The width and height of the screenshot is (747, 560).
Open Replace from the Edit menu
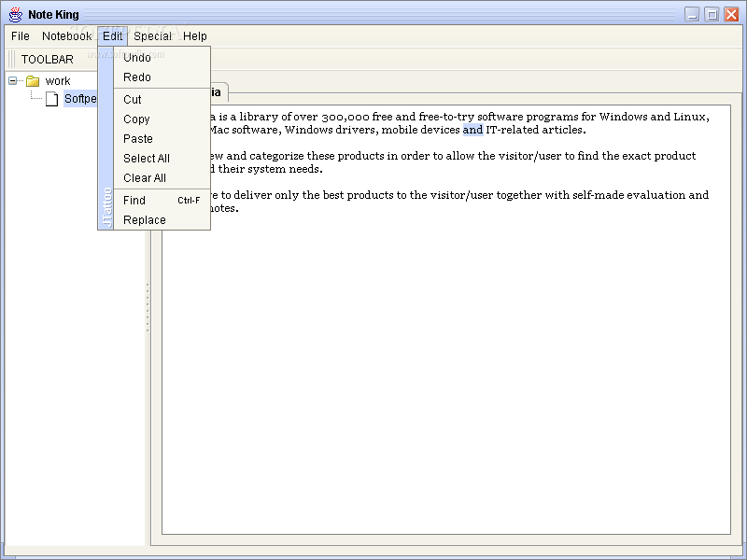pos(162,220)
